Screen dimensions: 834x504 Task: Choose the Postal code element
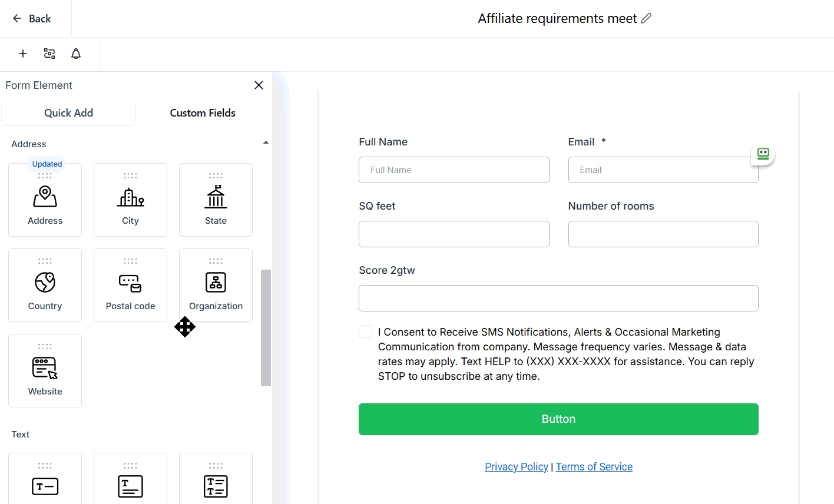click(x=130, y=286)
